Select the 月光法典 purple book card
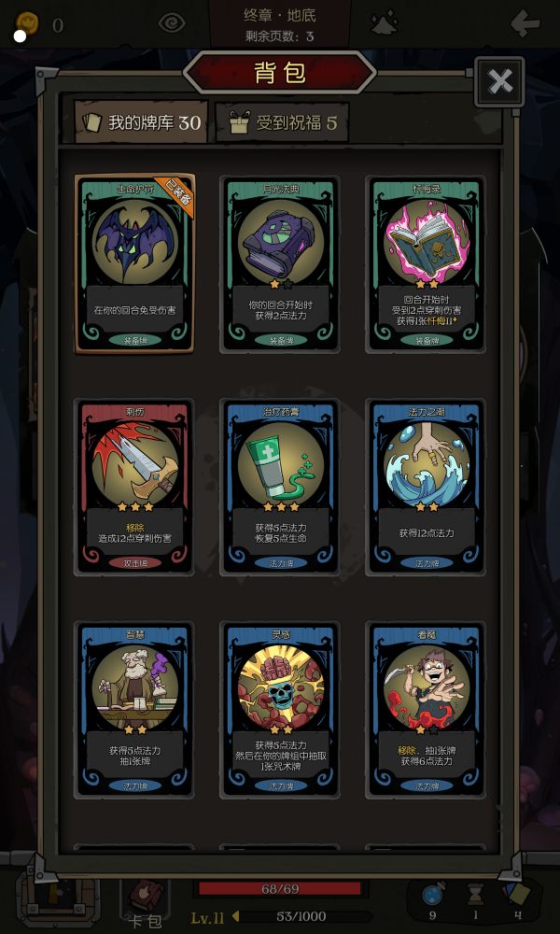Viewport: 560px width, 934px height. [280, 264]
